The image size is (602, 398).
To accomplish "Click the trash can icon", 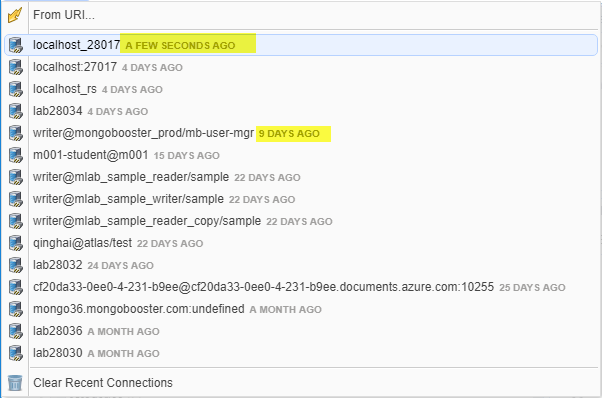I will 15,383.
